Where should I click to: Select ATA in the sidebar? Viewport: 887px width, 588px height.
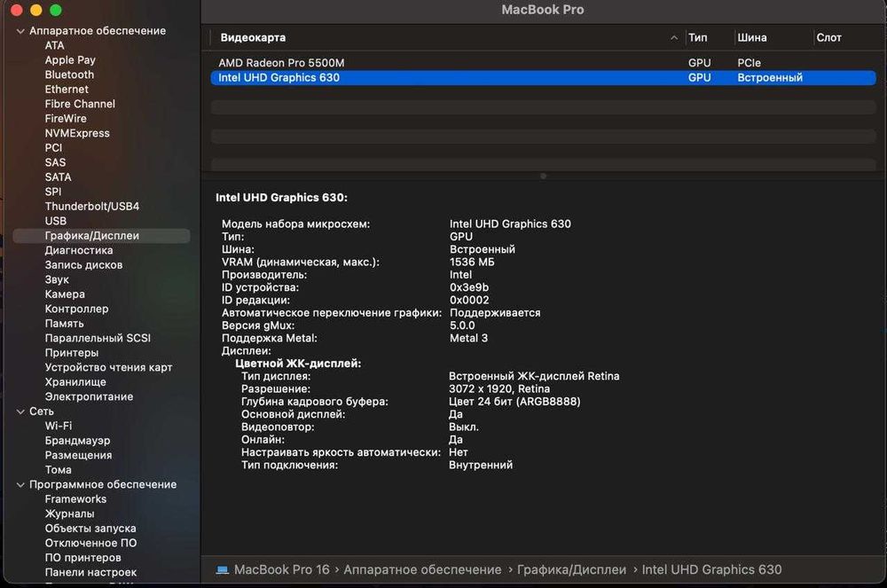tap(55, 45)
